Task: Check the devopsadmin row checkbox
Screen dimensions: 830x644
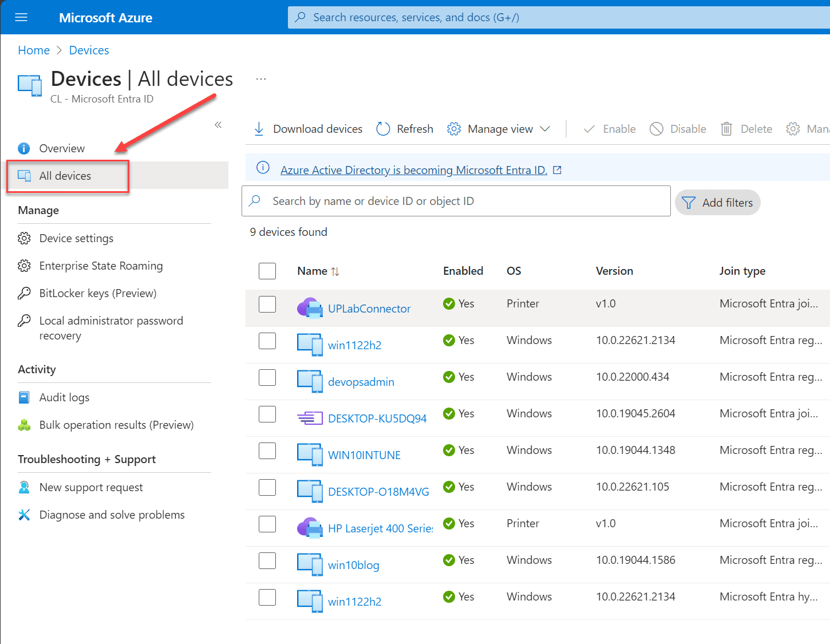Action: click(267, 377)
